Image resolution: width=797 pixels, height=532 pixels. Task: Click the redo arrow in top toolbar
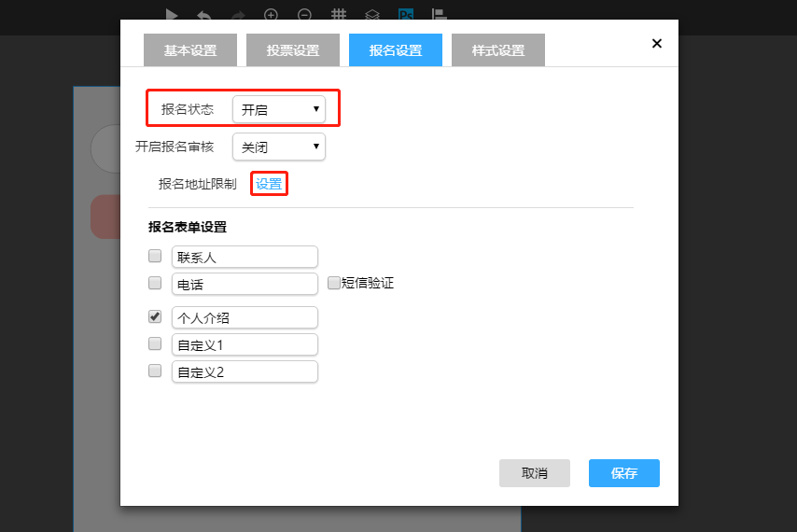[x=237, y=16]
